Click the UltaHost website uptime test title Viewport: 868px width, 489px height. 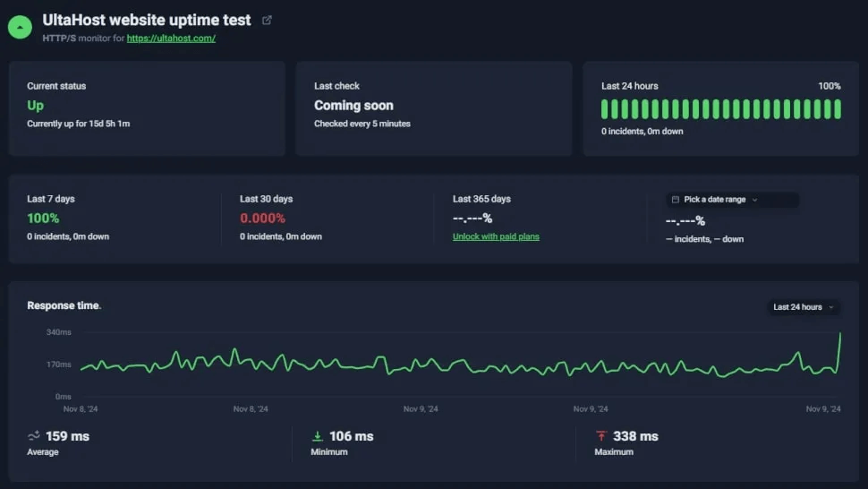click(147, 20)
